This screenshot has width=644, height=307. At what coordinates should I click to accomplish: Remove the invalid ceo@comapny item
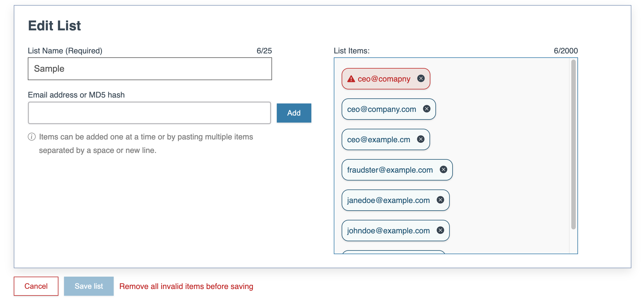[x=421, y=78]
